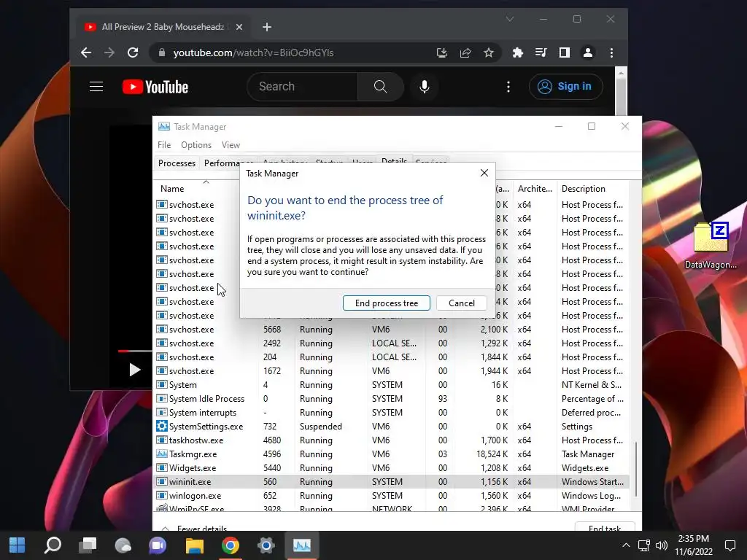Seek on the YouTube video progress bar
Viewport: 747px width, 560px height.
tap(135, 351)
